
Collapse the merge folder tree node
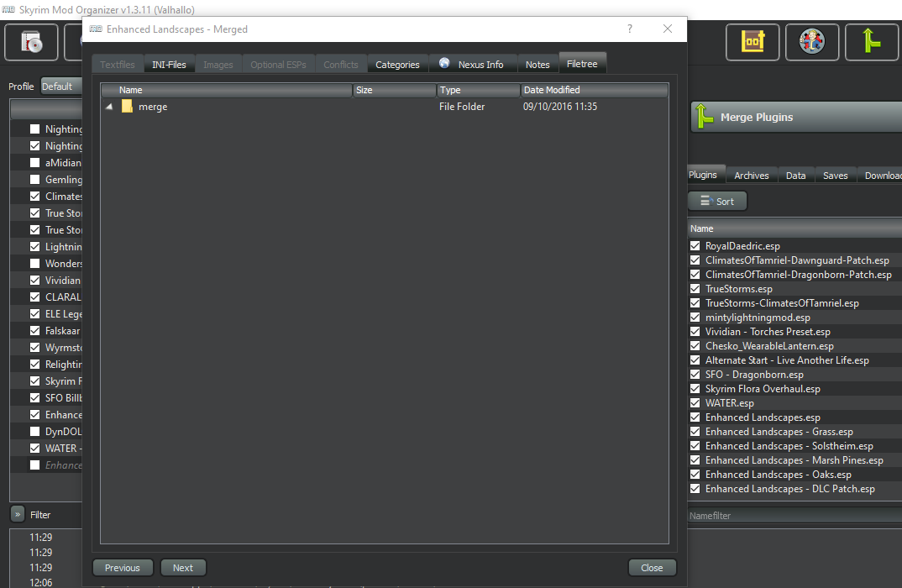click(x=109, y=107)
